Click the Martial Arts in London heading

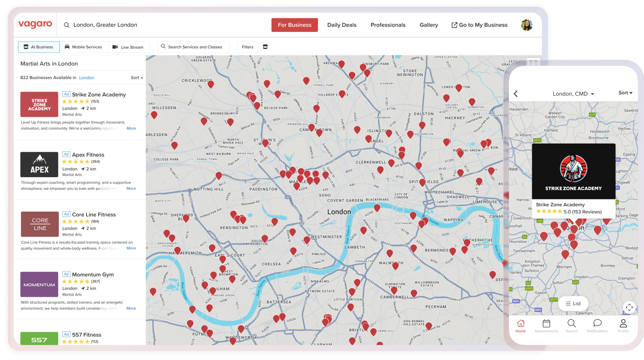[x=49, y=64]
